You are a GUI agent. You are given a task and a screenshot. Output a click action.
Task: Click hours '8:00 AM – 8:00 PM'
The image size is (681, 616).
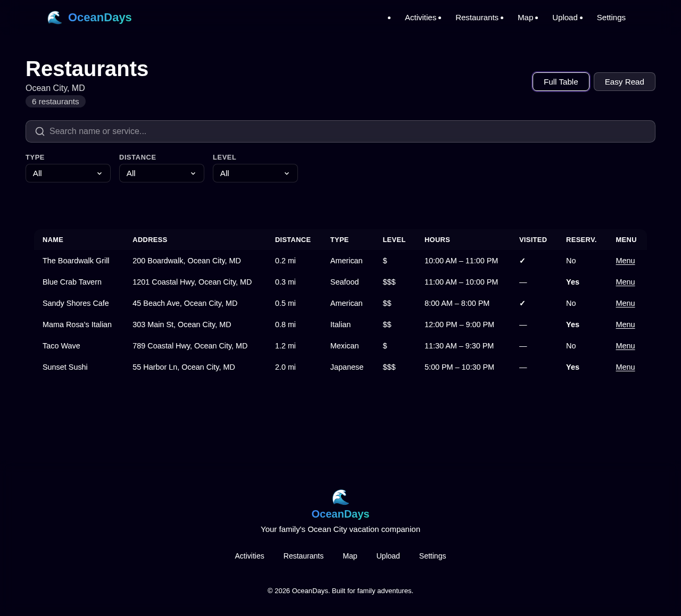457,303
